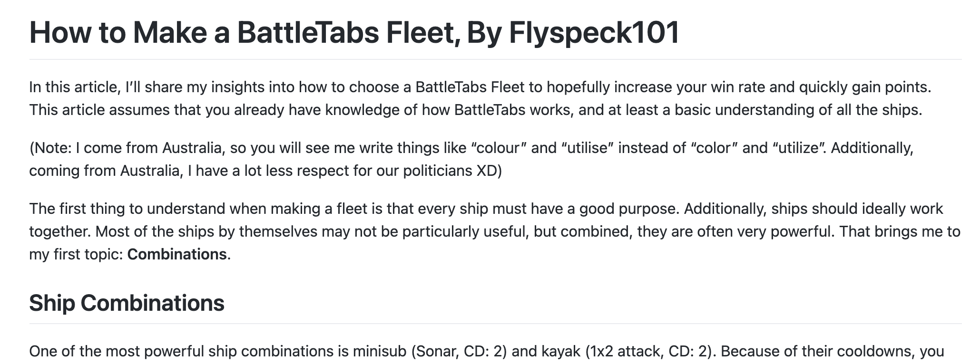Click the word "kayak" in the last line
This screenshot has width=980, height=364.
point(561,351)
